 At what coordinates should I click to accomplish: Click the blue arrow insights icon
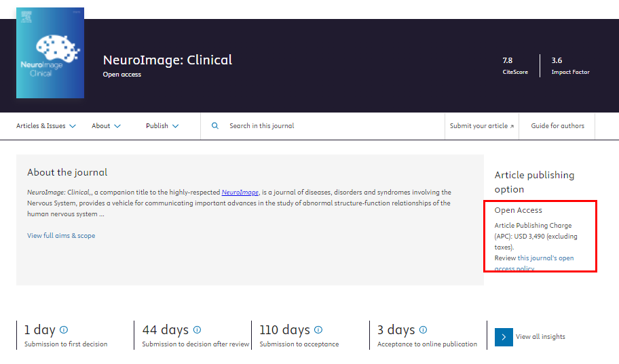(504, 337)
